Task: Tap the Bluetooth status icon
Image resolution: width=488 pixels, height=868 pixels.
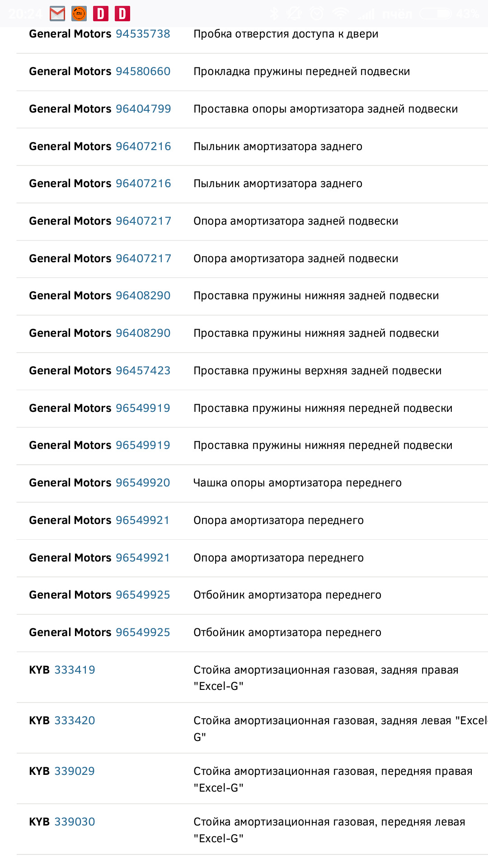Action: (x=274, y=14)
